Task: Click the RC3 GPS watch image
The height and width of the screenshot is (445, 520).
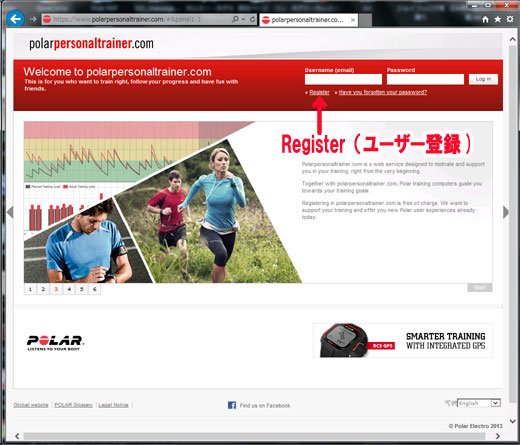Action: click(344, 340)
